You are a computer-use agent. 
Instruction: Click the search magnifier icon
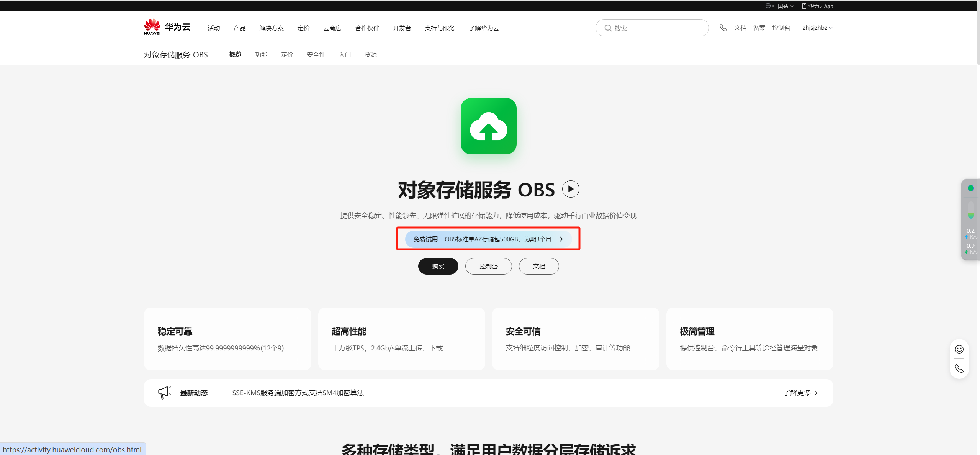(x=608, y=28)
